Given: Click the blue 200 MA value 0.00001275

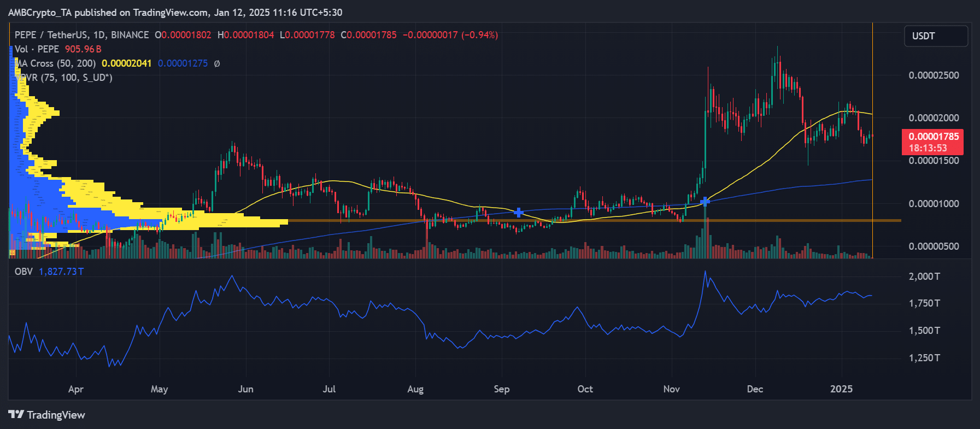Looking at the screenshot, I should coord(183,63).
